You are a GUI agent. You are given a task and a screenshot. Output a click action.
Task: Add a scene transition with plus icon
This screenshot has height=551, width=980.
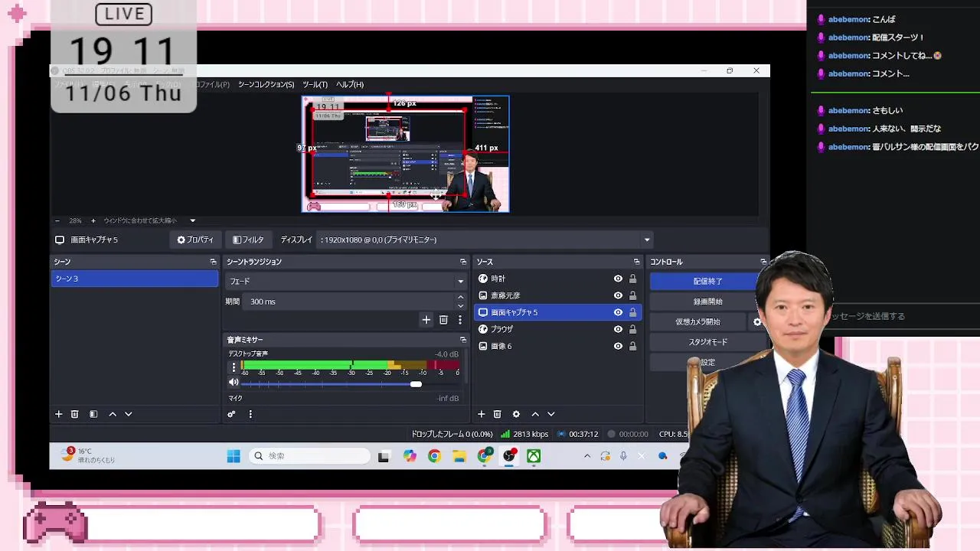[426, 320]
